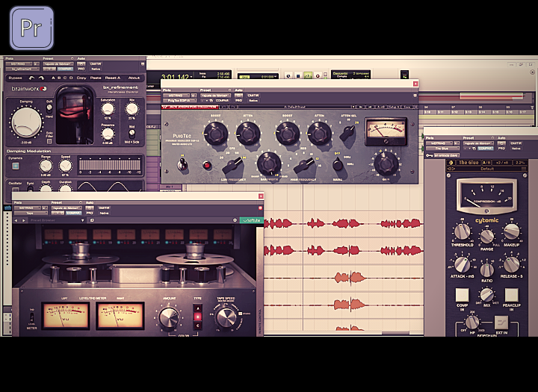Click high Atten knob on PuigTec
This screenshot has height=392, width=538.
click(319, 133)
